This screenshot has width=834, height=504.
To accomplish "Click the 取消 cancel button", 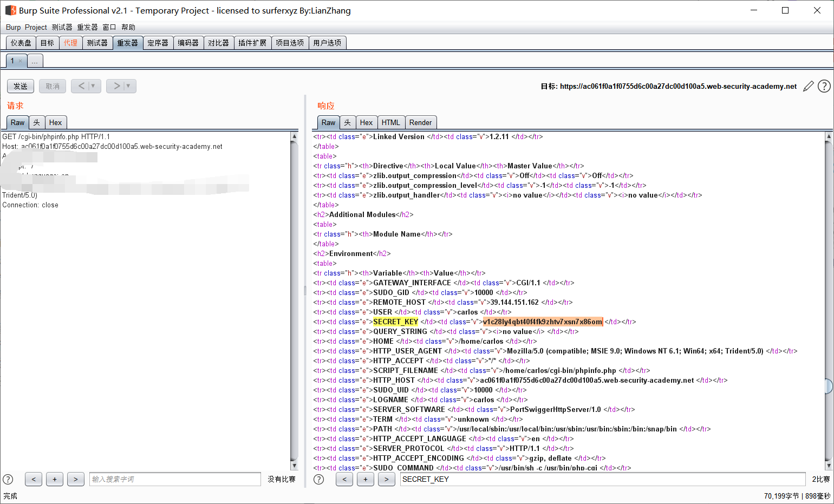I will pos(53,86).
